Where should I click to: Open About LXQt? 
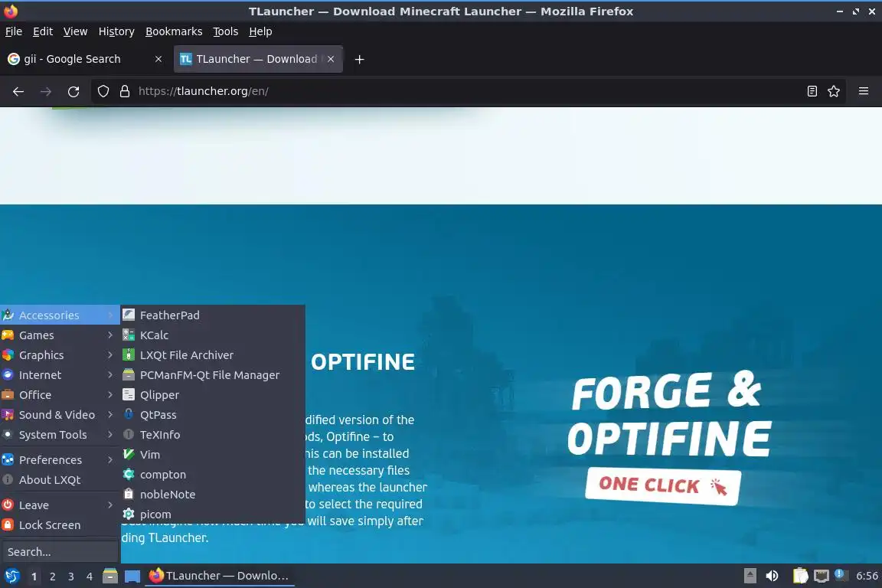click(60, 480)
